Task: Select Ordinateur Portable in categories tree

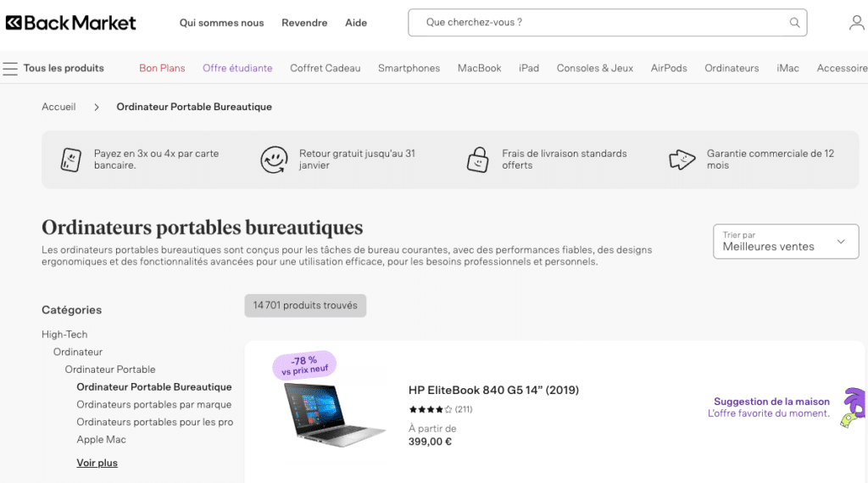Action: 110,369
